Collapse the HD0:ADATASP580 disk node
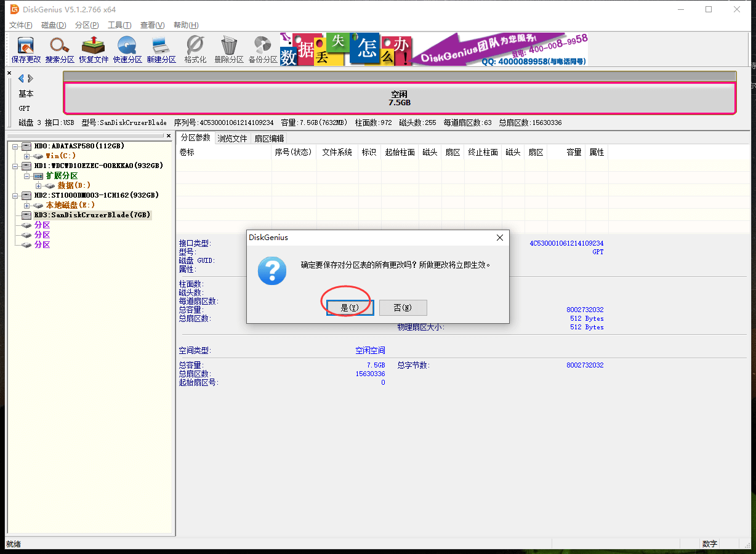This screenshot has width=756, height=554. (15, 147)
